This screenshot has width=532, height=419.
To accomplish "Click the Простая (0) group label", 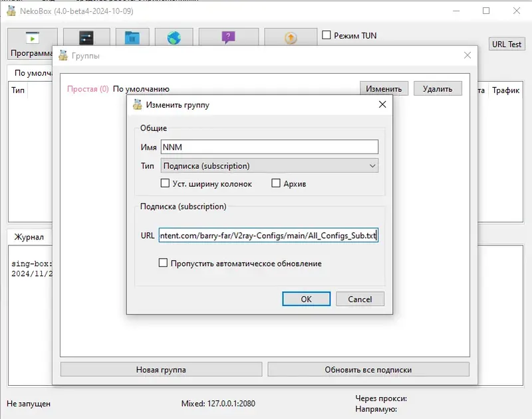I will pos(88,89).
